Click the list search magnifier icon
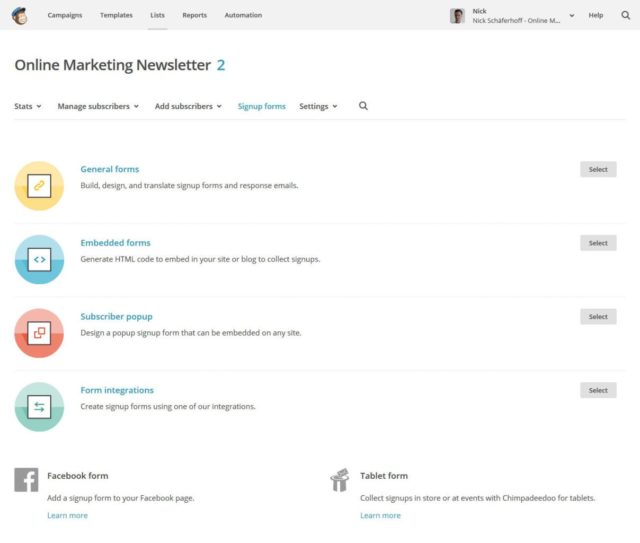The image size is (640, 543). (363, 106)
